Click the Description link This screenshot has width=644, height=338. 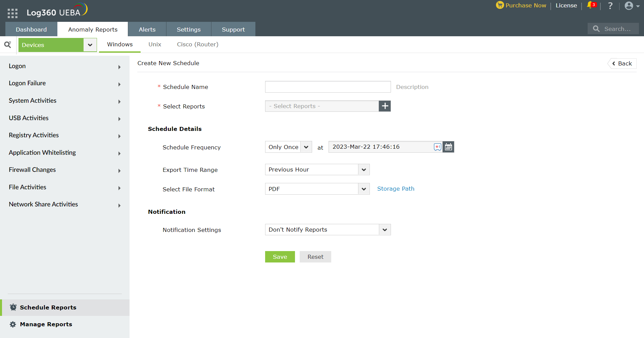click(x=412, y=87)
